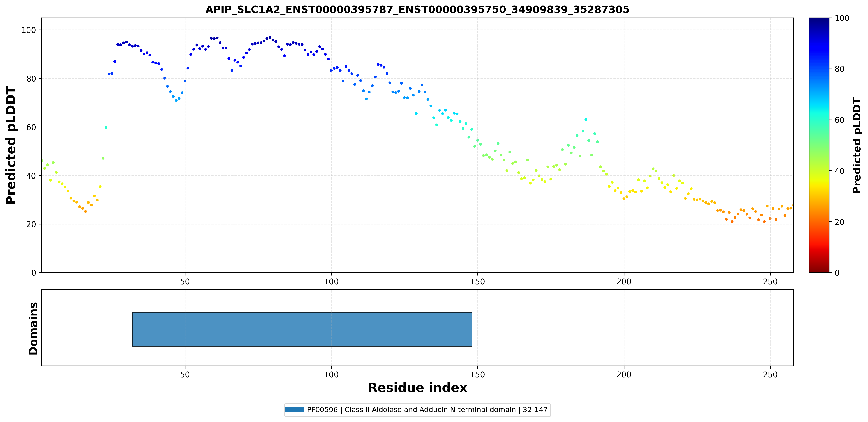This screenshot has height=422, width=868.
Task: Click y-axis tick label 0
Action: click(33, 273)
